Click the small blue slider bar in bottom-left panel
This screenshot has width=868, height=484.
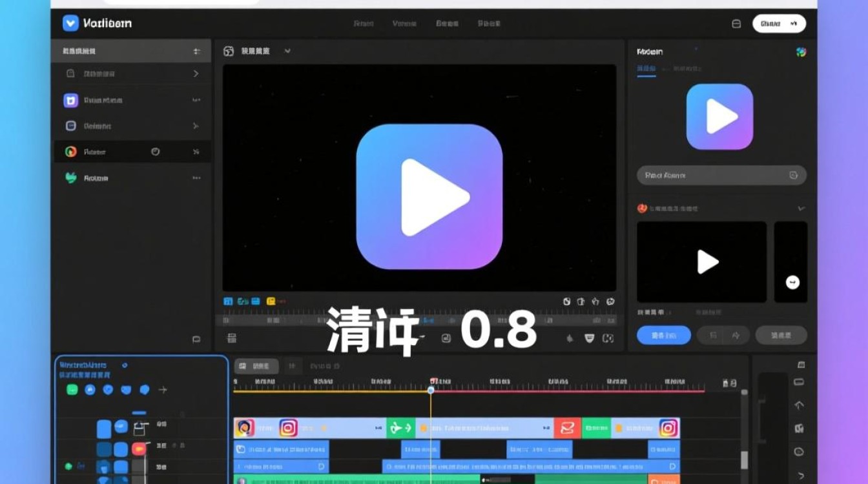point(139,413)
